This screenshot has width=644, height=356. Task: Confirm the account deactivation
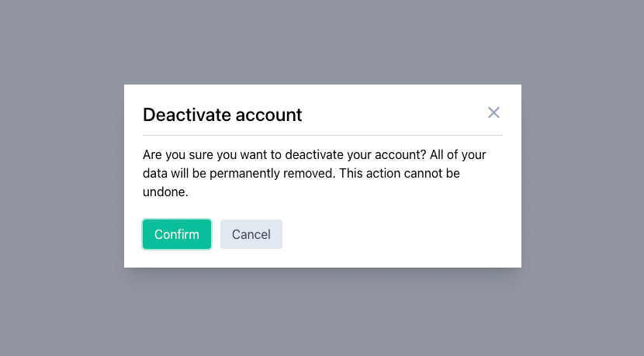tap(177, 234)
